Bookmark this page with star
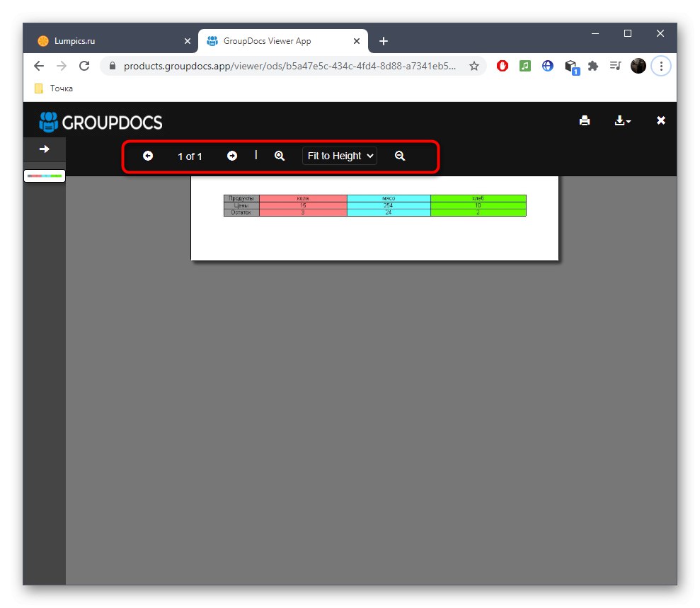 474,66
